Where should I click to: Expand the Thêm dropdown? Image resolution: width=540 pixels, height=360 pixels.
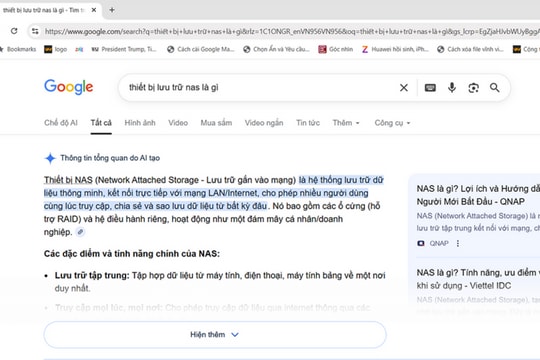tap(346, 123)
